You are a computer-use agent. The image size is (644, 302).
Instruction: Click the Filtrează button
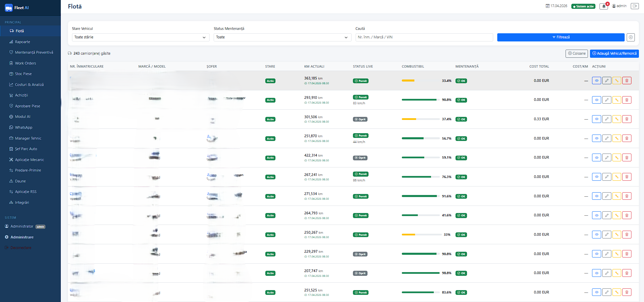(x=561, y=37)
